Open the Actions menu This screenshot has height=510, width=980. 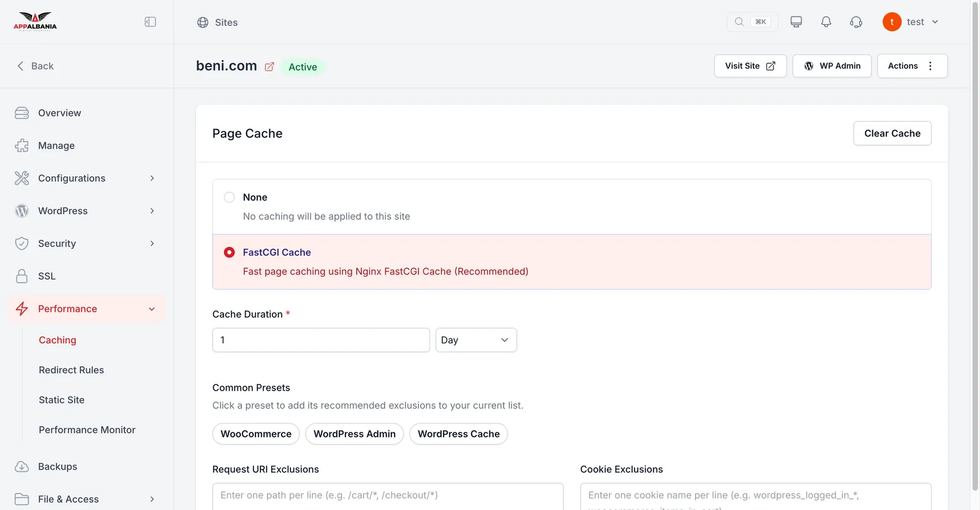pyautogui.click(x=912, y=66)
